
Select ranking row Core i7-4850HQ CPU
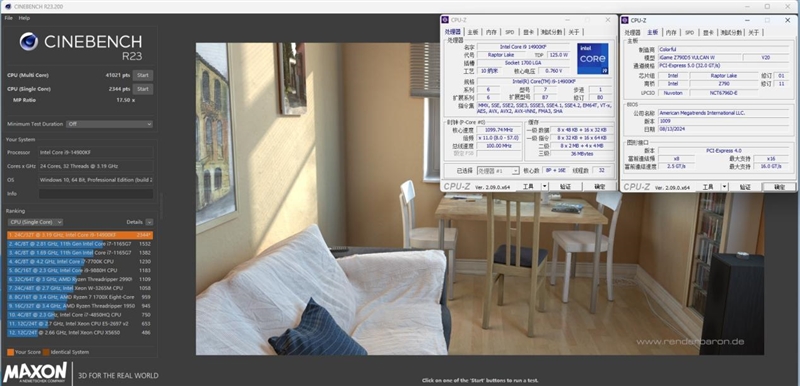[x=80, y=315]
